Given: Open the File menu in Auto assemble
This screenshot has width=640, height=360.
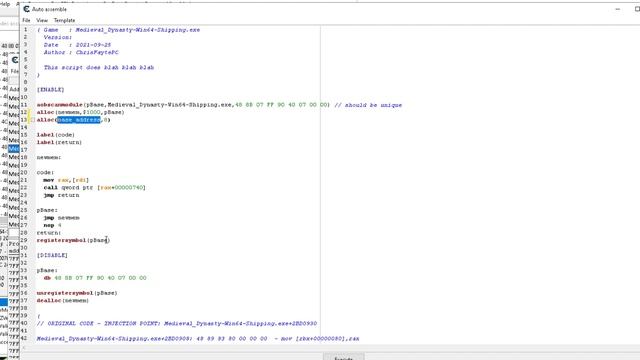Looking at the screenshot, I should 26,20.
